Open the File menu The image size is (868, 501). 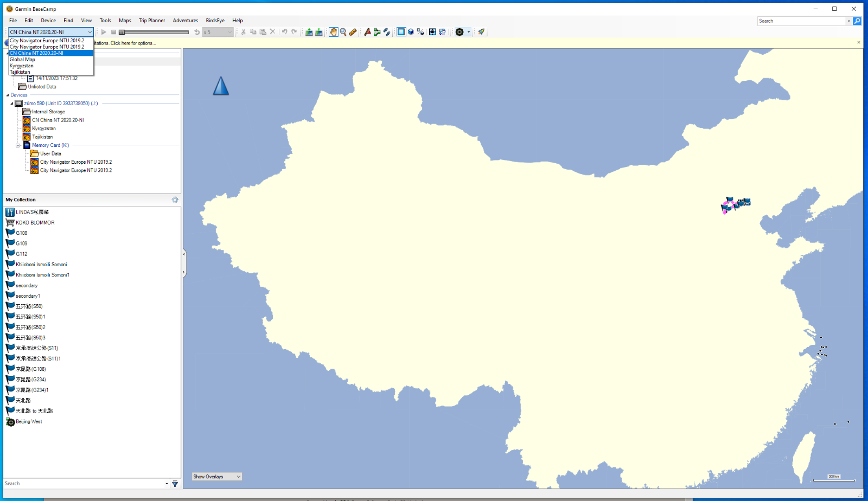pos(13,21)
